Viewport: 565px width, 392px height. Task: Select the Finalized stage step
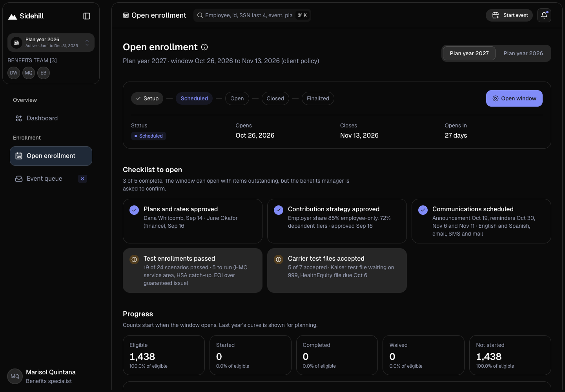point(318,98)
